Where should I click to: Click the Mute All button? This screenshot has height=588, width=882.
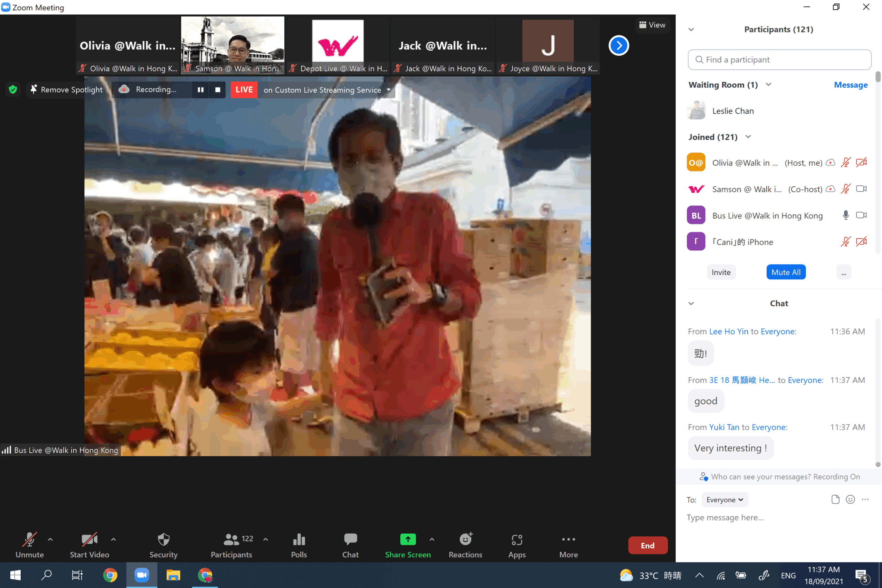786,272
